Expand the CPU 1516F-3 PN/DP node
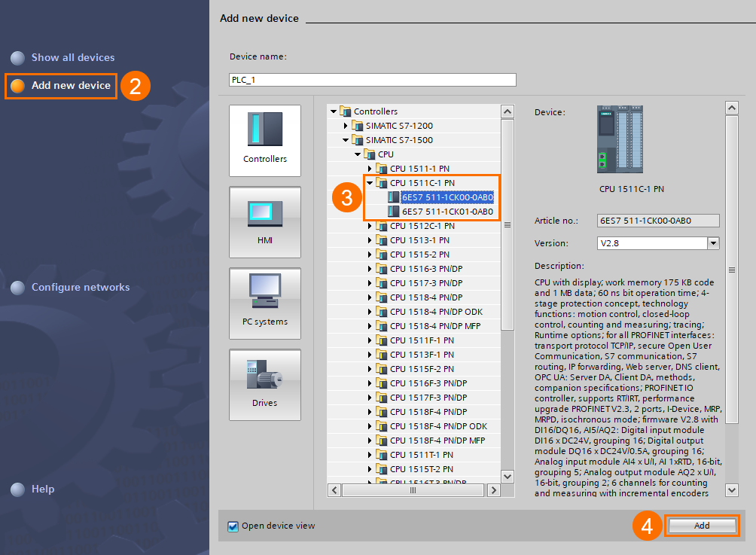This screenshot has height=555, width=756. 370,383
